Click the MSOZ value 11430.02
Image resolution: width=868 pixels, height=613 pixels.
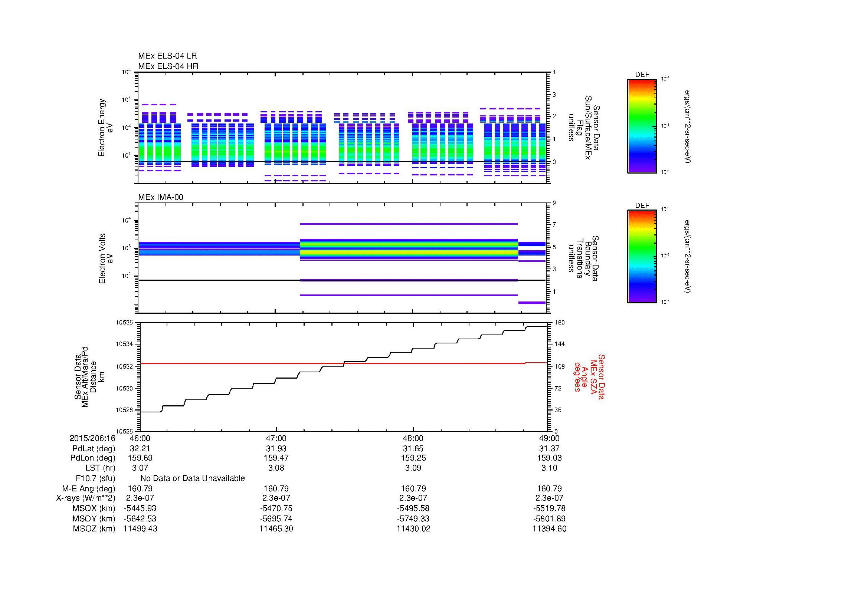pos(413,529)
